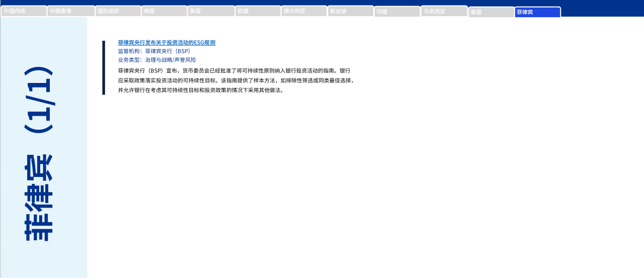
Task: Click the dark vertical bar beside the article
Action: coord(104,68)
